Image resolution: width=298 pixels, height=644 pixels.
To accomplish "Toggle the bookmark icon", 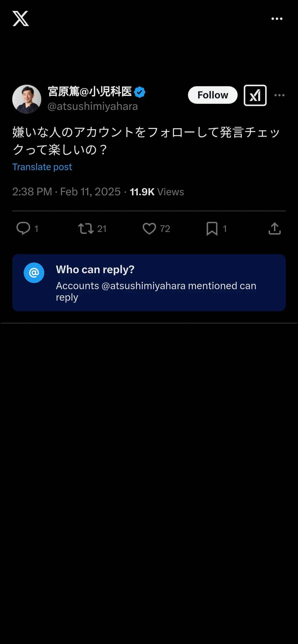I will (212, 228).
